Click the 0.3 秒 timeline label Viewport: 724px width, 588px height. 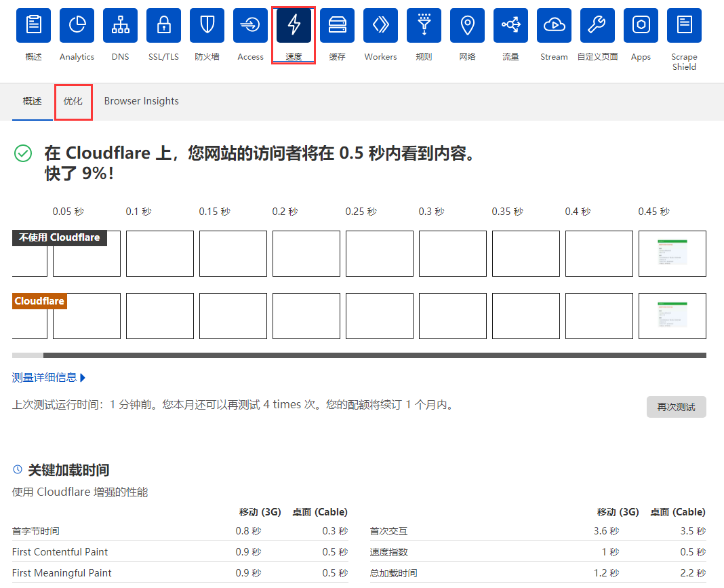432,212
